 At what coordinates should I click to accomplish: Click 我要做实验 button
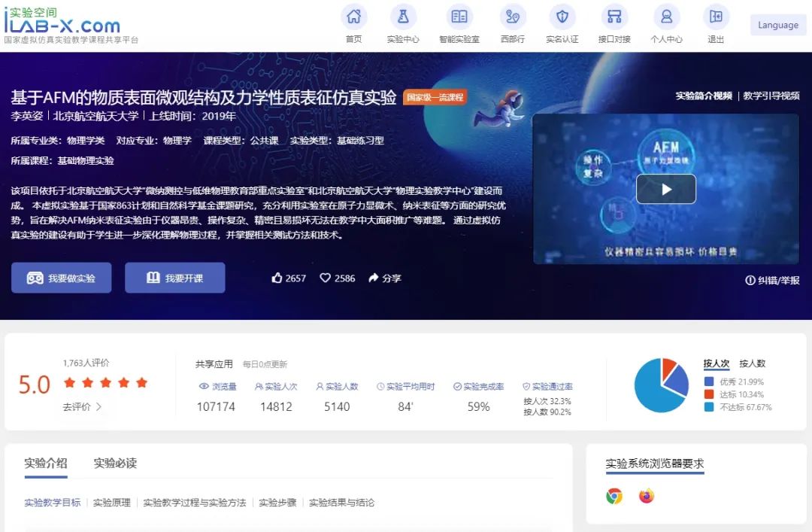(61, 278)
